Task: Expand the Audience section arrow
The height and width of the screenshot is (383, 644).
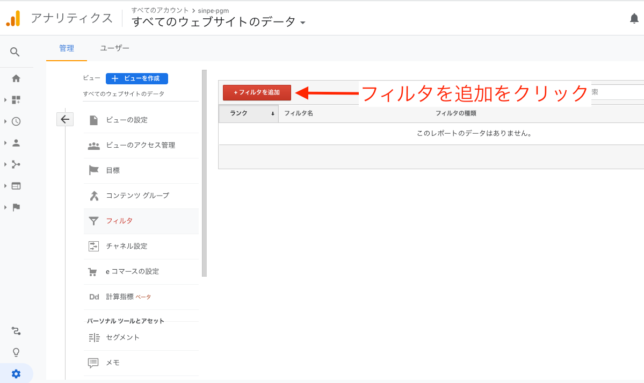Action: pos(5,143)
